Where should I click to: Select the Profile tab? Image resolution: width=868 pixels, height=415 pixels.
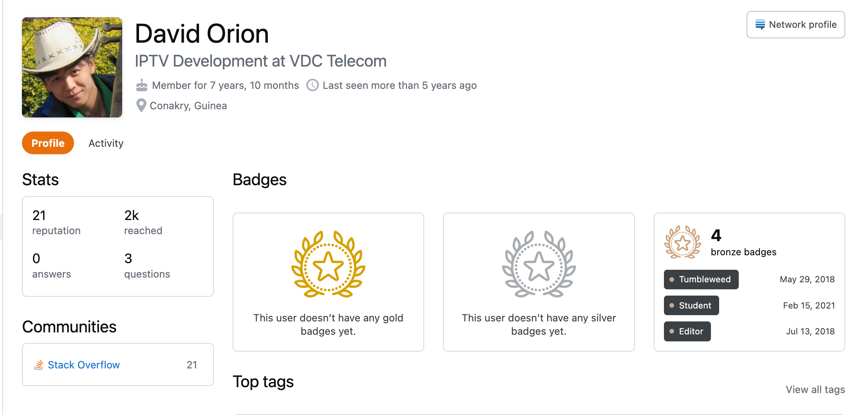(x=48, y=143)
